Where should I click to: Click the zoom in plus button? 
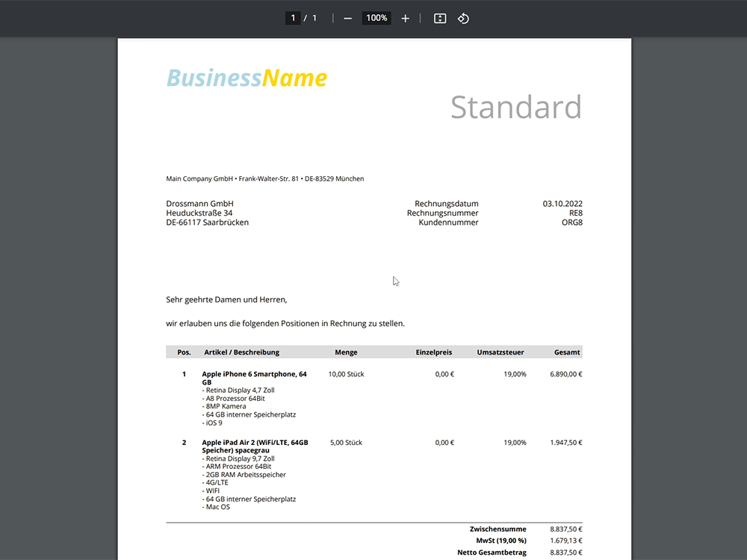click(x=405, y=18)
